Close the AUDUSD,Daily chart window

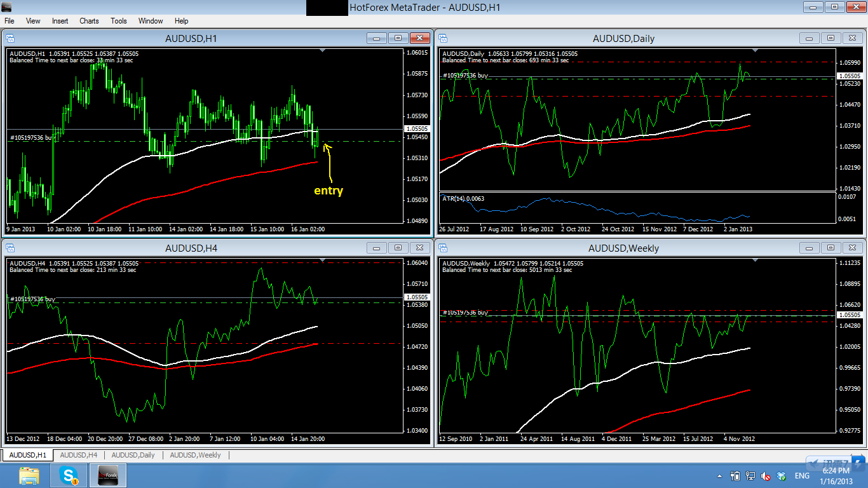852,38
